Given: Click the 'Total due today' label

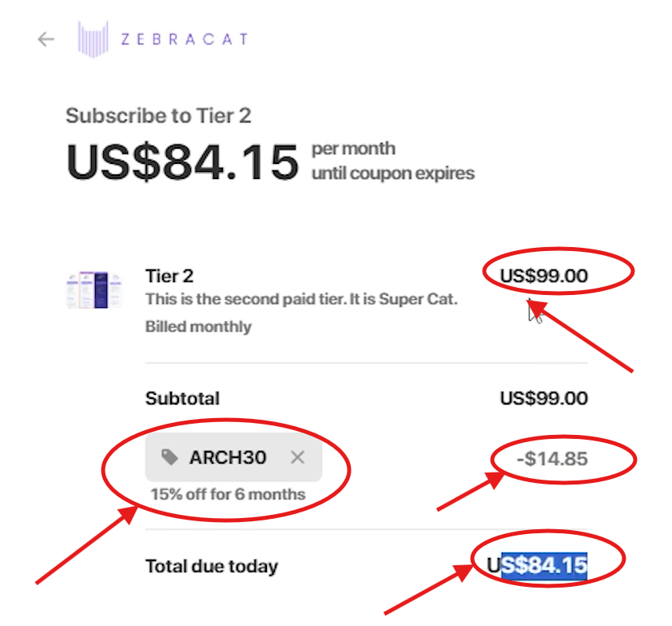Looking at the screenshot, I should (211, 566).
